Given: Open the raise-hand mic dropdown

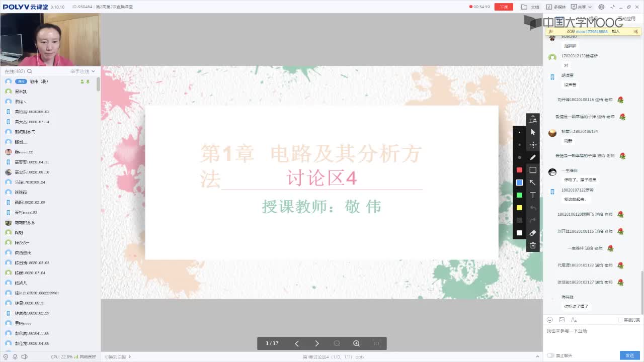Looking at the screenshot, I should pos(94,71).
